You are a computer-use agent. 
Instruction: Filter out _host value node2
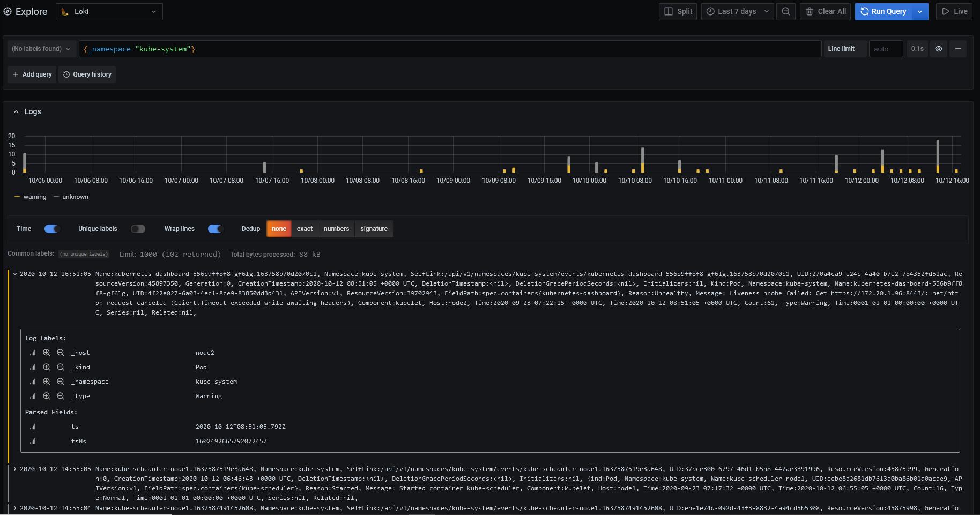61,353
